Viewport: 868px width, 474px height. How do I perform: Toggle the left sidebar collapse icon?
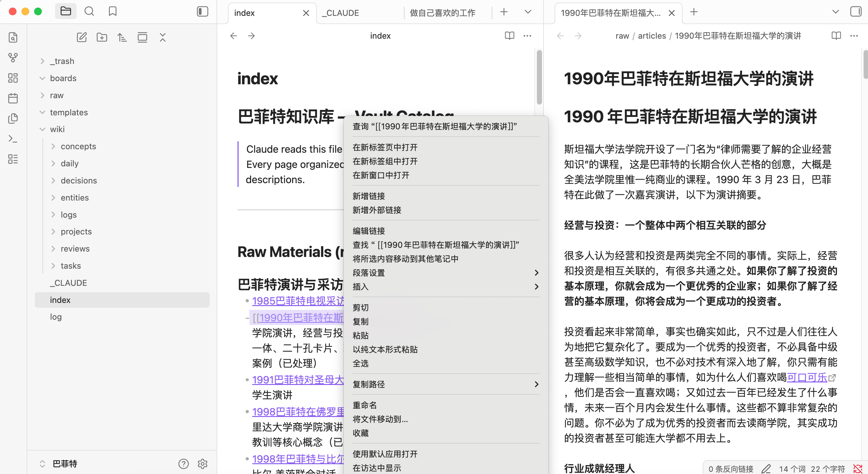[x=203, y=11]
